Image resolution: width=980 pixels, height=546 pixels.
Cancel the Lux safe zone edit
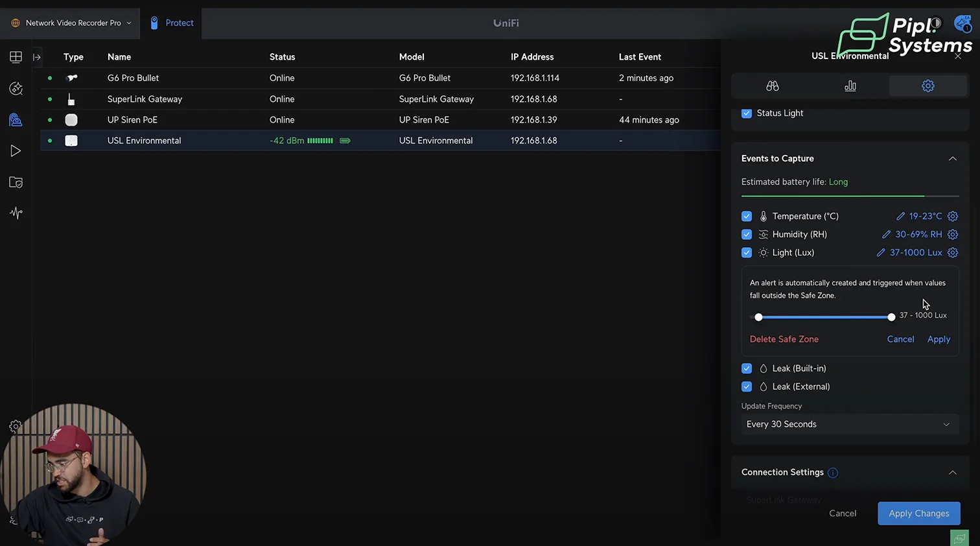coord(900,339)
